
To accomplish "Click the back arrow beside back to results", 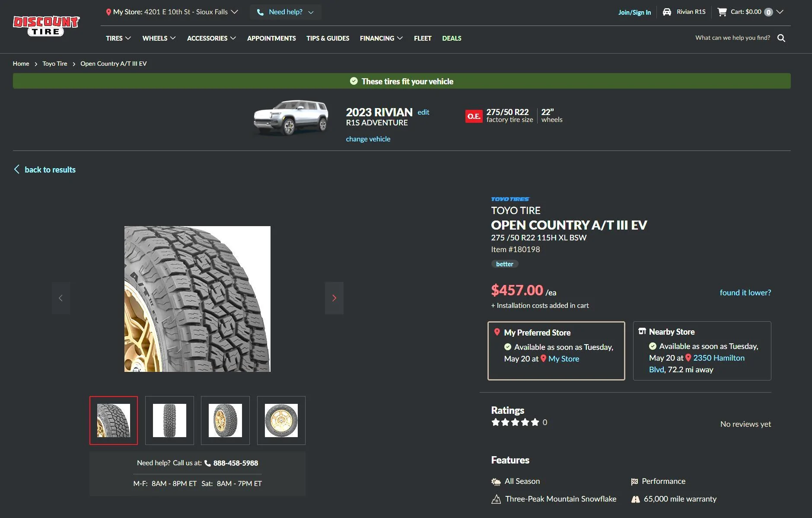I will [17, 169].
